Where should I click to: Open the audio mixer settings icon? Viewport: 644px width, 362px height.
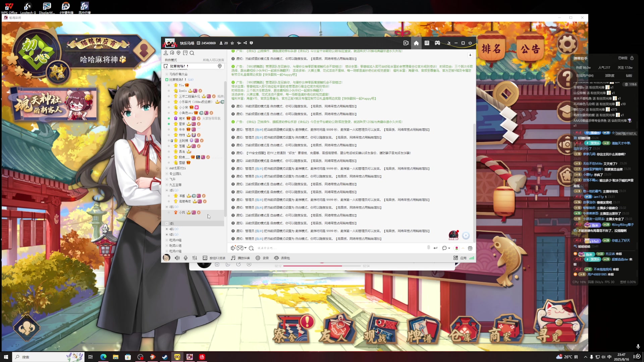point(195,258)
